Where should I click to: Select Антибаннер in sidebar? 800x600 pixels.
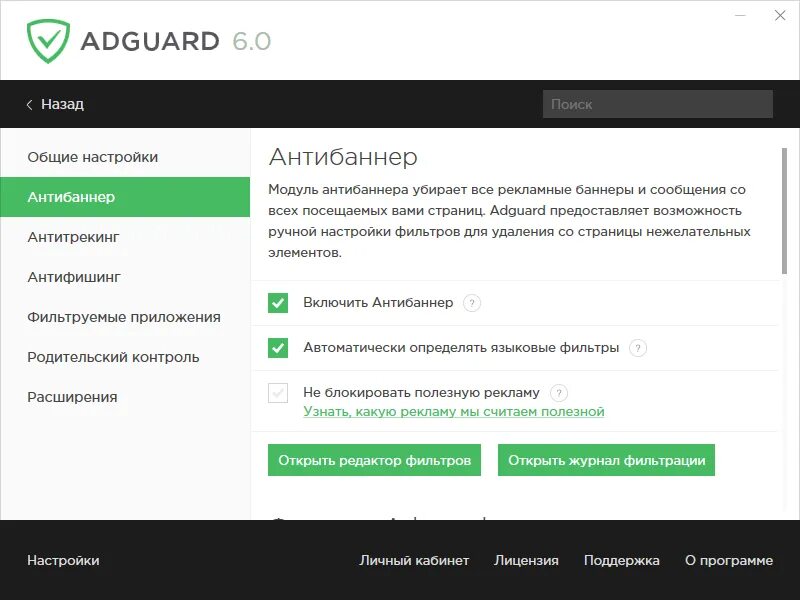tap(125, 197)
